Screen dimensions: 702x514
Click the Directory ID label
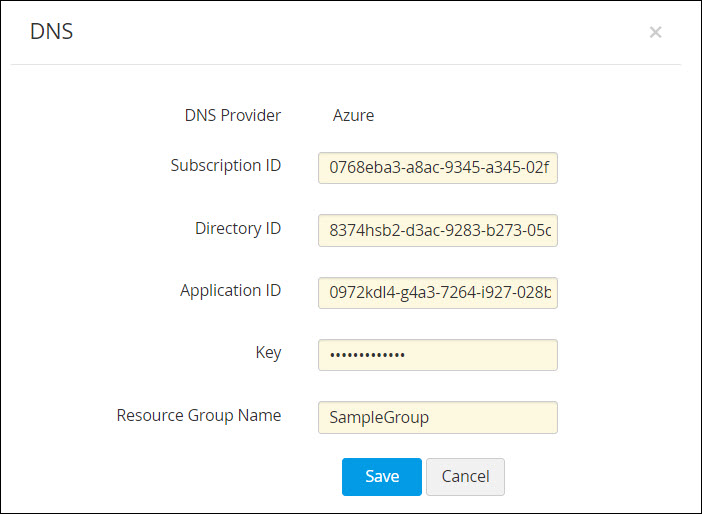[x=238, y=228]
